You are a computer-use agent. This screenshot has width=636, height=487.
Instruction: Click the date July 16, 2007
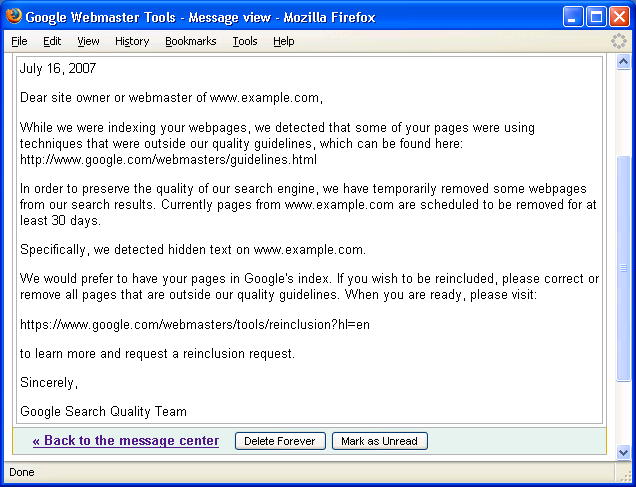click(58, 68)
